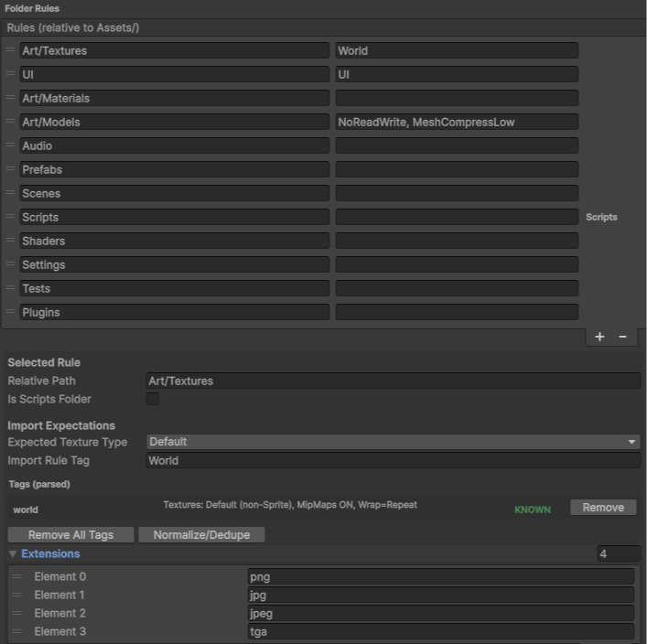Edit the Relative Path field
The width and height of the screenshot is (647, 644).
394,381
